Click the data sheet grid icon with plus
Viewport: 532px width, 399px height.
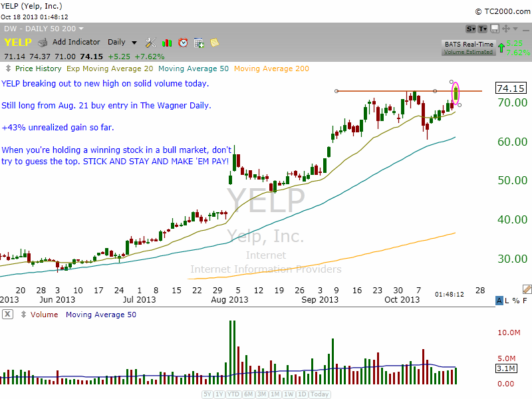pyautogui.click(x=199, y=43)
